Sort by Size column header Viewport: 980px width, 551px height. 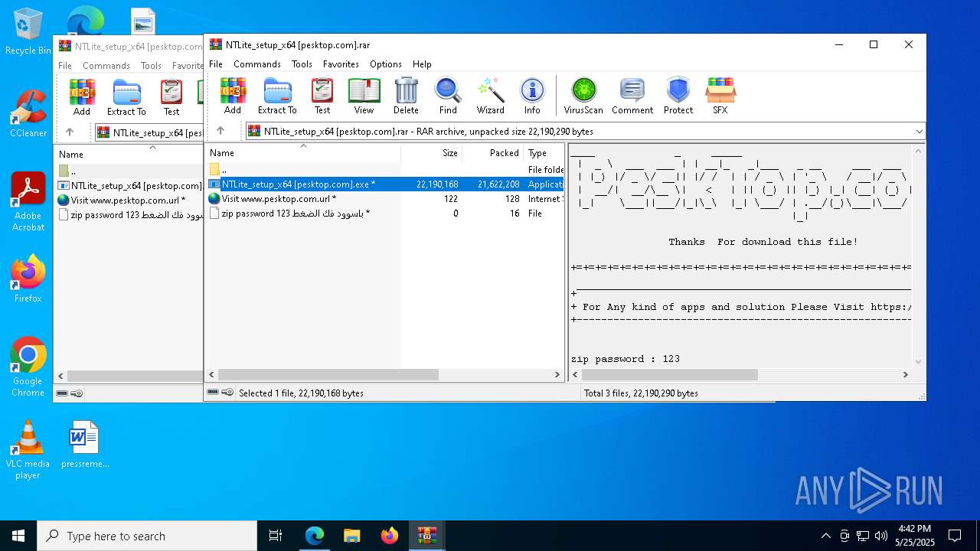431,152
